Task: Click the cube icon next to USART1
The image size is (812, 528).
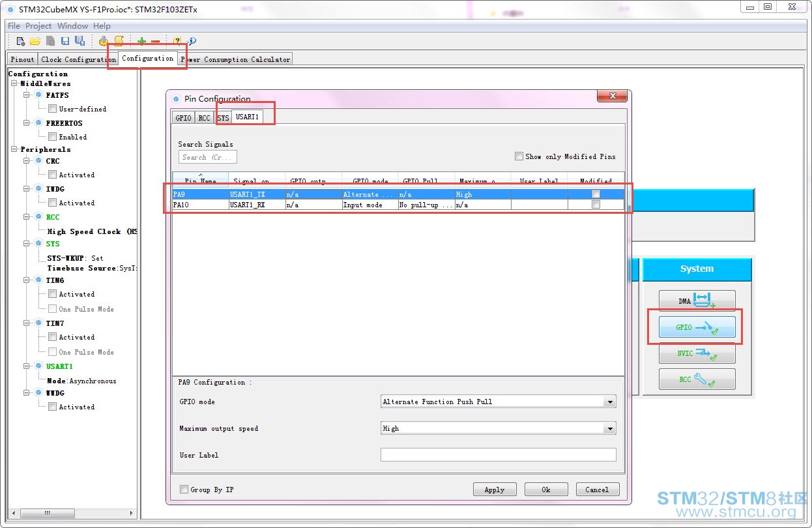Action: pos(38,366)
